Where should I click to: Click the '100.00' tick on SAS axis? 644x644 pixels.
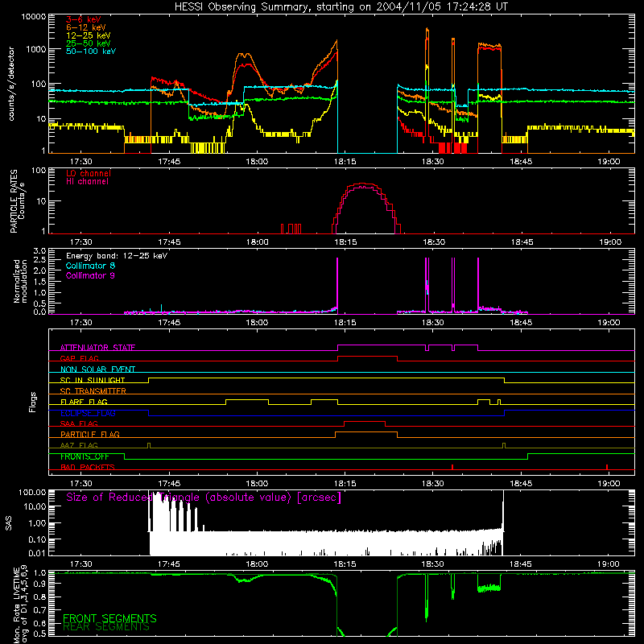32,492
